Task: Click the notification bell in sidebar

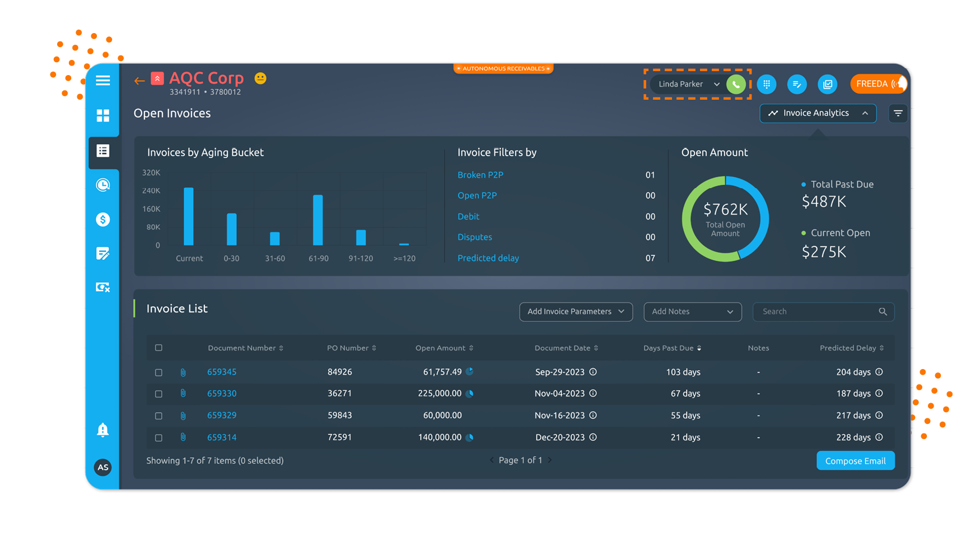Action: tap(102, 429)
